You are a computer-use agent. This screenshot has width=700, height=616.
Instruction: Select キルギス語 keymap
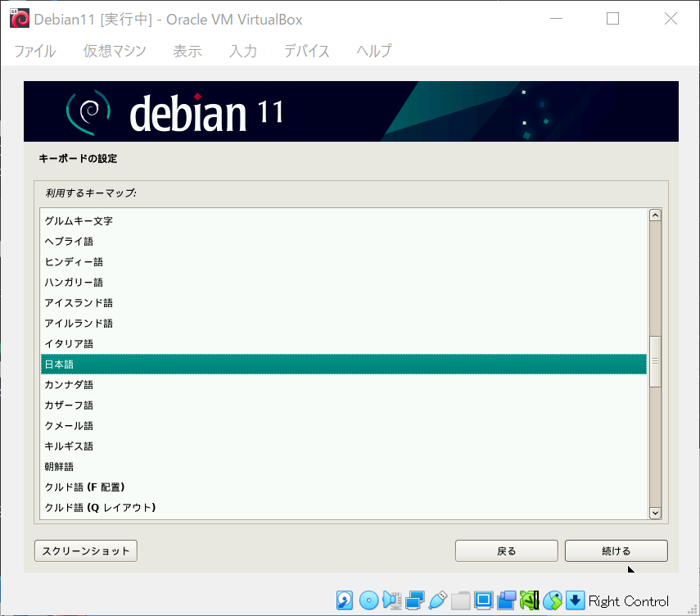(x=344, y=446)
